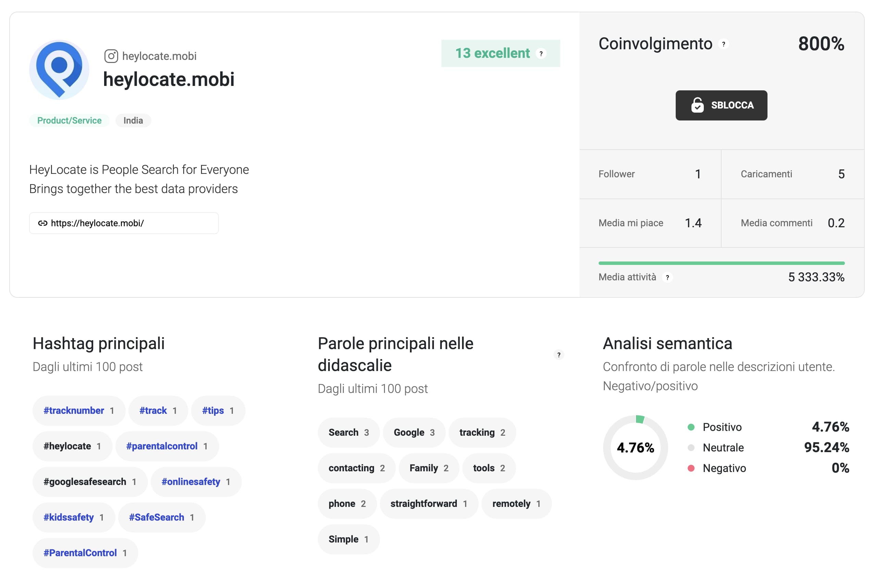874x588 pixels.
Task: Click the straightforward keyword chip
Action: tap(429, 503)
